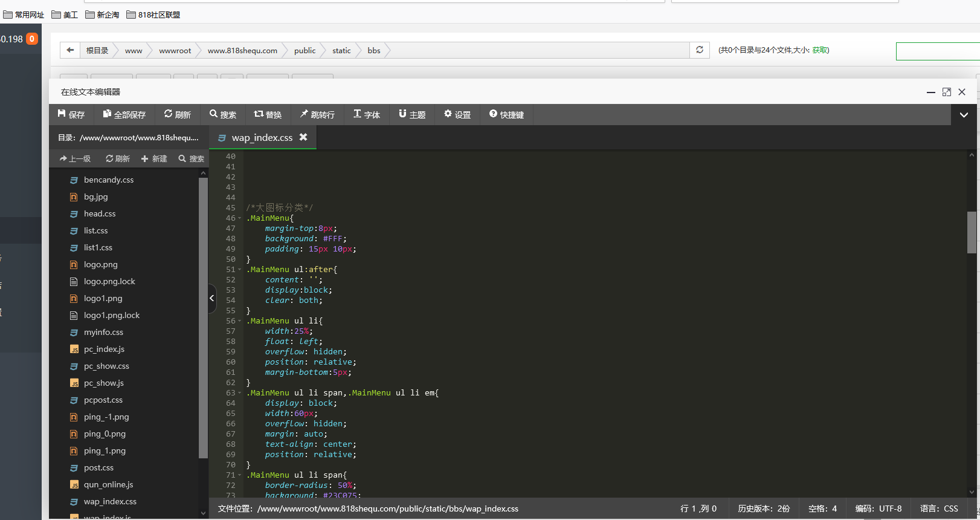Image resolution: width=980 pixels, height=520 pixels.
Task: Fold the code block at line 63
Action: (x=240, y=393)
